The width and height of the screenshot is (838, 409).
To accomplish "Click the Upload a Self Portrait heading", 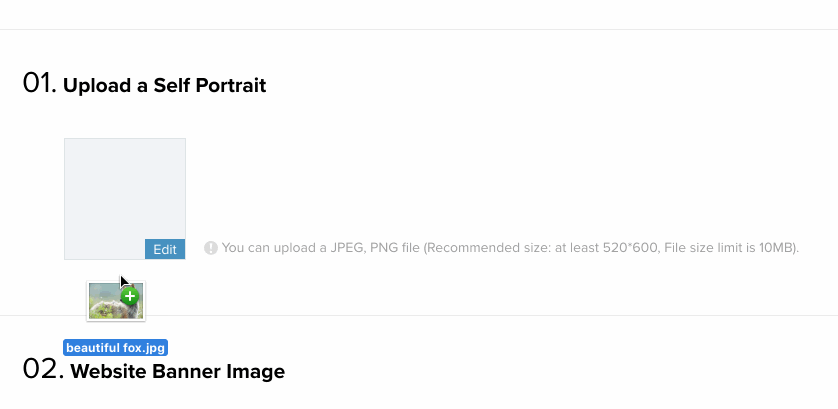I will pyautogui.click(x=165, y=86).
